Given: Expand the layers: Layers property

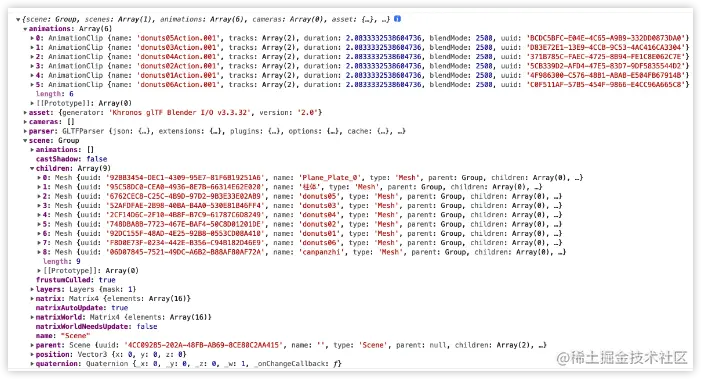Looking at the screenshot, I should [x=33, y=290].
